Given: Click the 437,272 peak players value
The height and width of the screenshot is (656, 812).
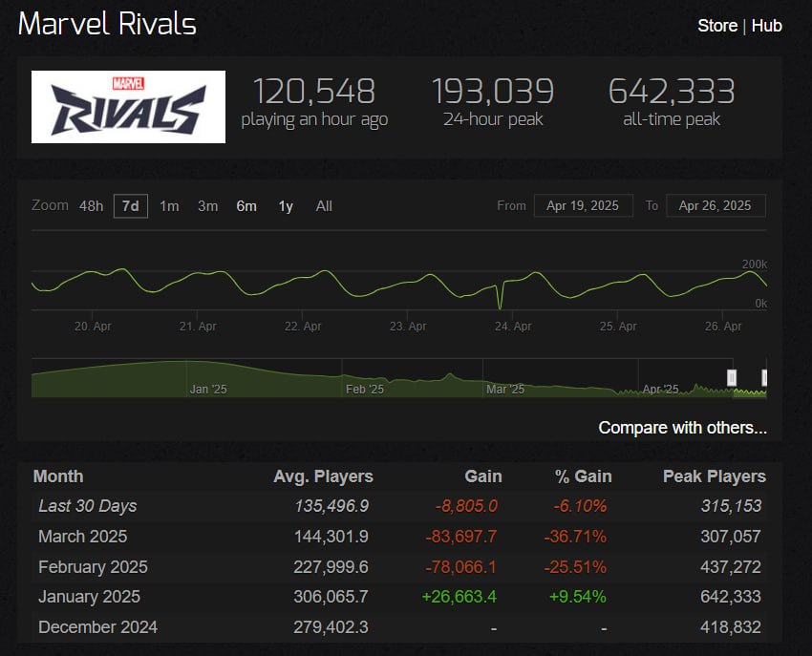Looking at the screenshot, I should click(731, 567).
